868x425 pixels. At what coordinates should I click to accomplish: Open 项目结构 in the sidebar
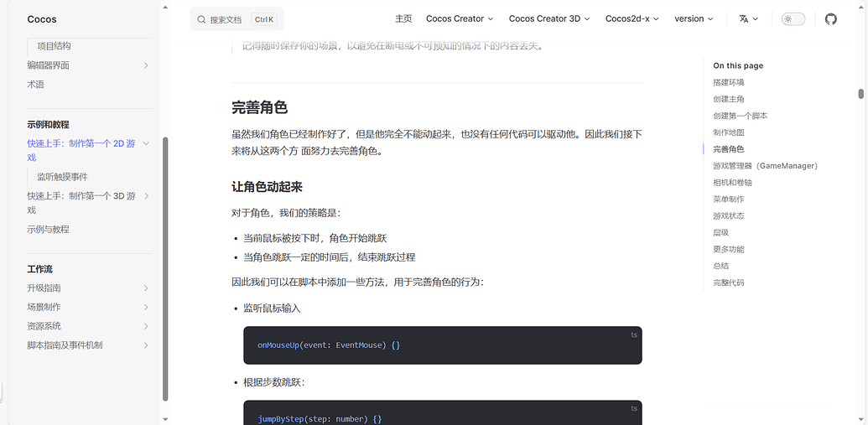point(54,46)
